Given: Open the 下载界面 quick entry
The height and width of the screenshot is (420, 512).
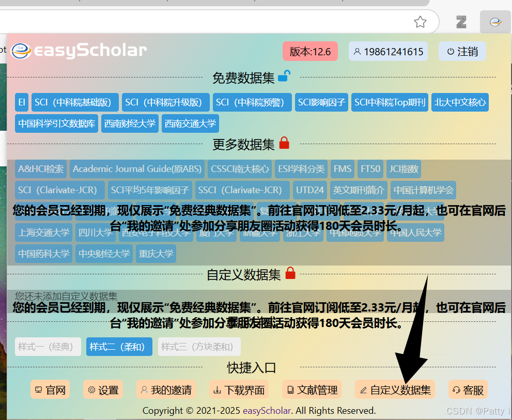Looking at the screenshot, I should [239, 390].
